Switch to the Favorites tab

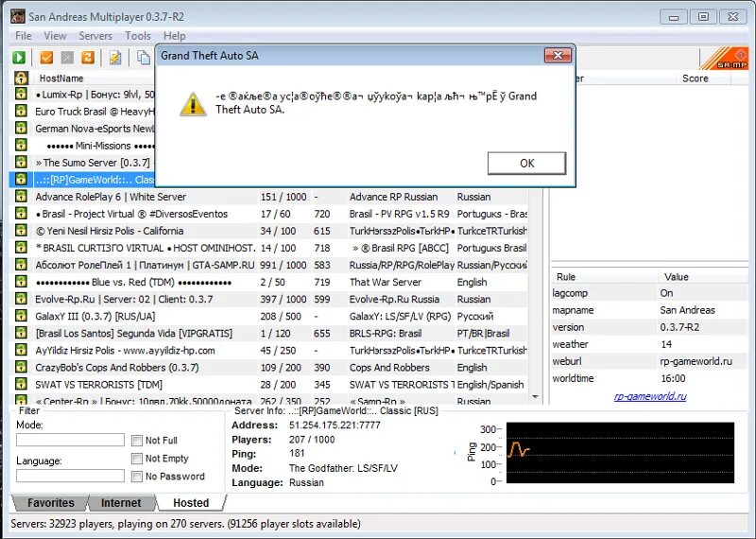pyautogui.click(x=51, y=503)
